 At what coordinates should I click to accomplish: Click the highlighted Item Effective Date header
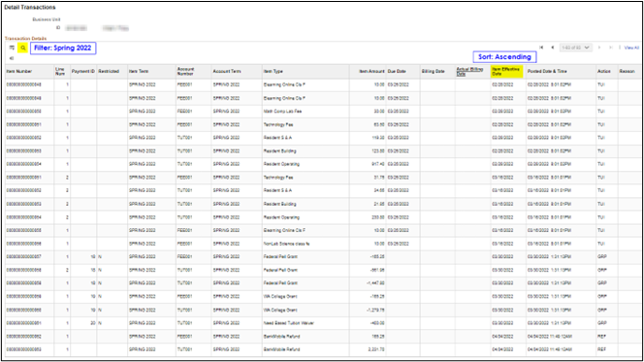pyautogui.click(x=506, y=72)
